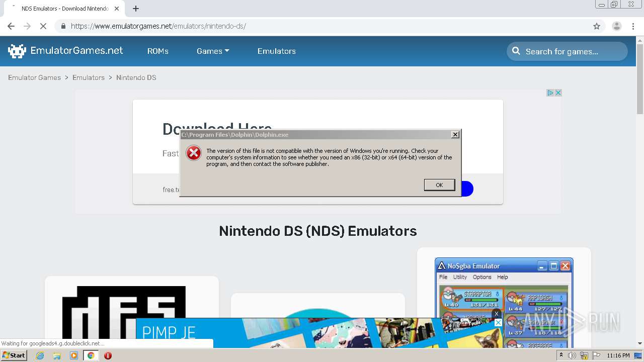Viewport: 644px width, 362px height.
Task: Click OK in the Dolphin error dialog
Action: pyautogui.click(x=439, y=185)
